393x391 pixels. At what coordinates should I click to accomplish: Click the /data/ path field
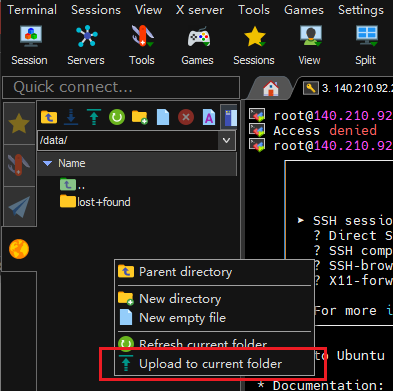pos(128,140)
